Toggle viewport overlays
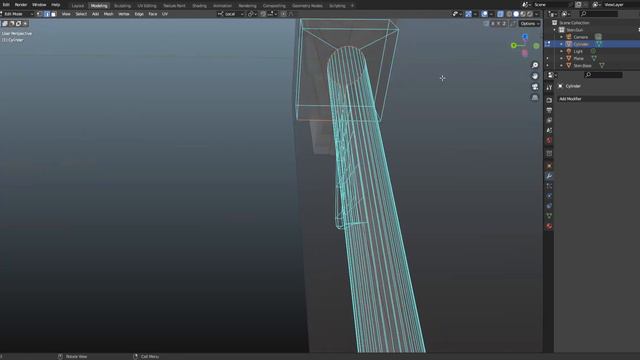 click(x=484, y=14)
